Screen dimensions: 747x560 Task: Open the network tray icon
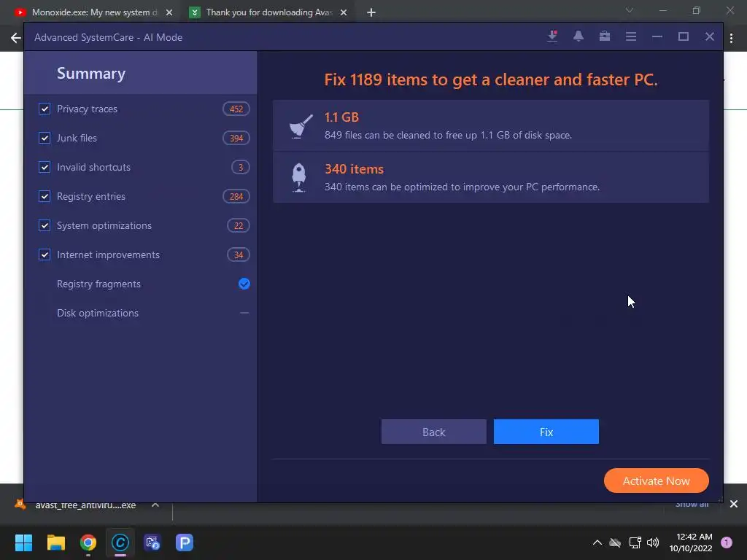635,542
